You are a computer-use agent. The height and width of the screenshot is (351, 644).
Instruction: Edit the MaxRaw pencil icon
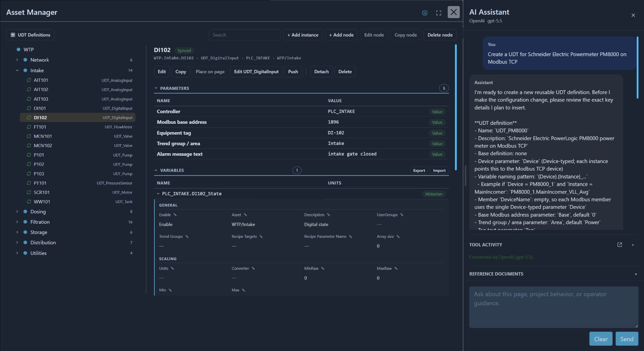click(x=396, y=268)
